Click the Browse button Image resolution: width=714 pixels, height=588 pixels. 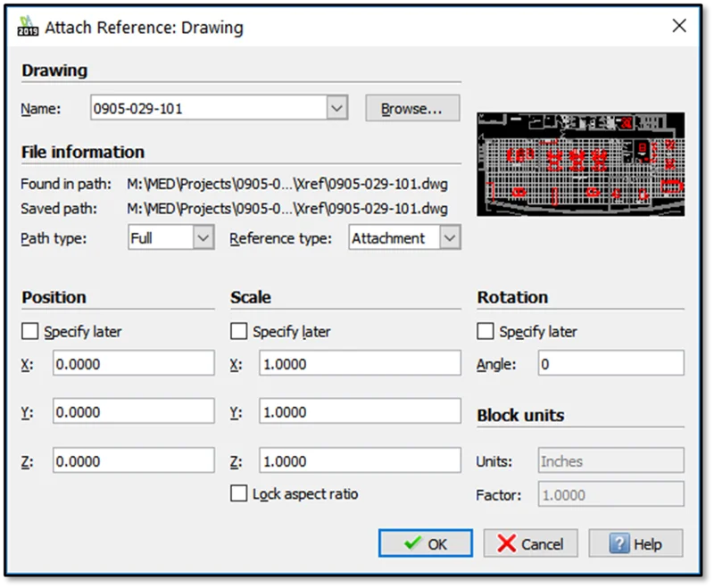(412, 109)
